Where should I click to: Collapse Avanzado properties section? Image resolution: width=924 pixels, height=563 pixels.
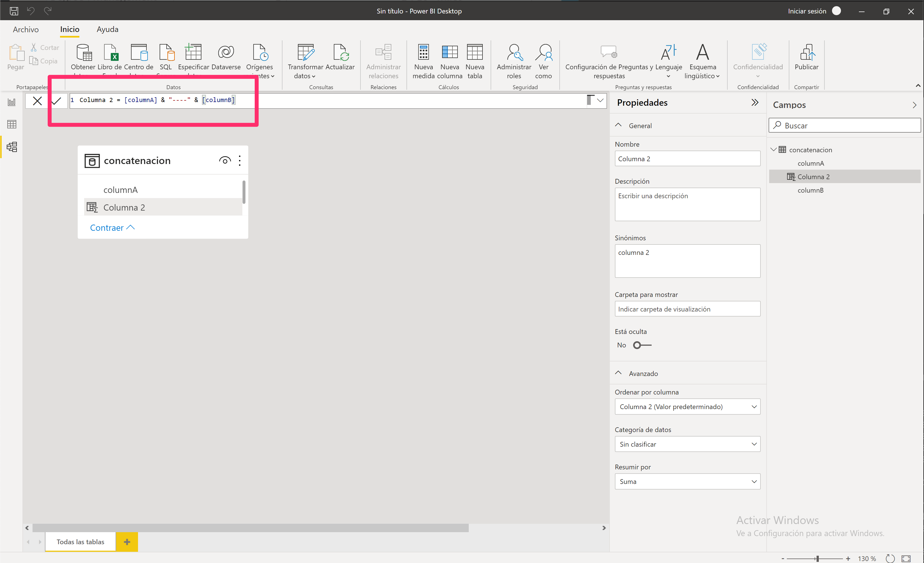619,373
